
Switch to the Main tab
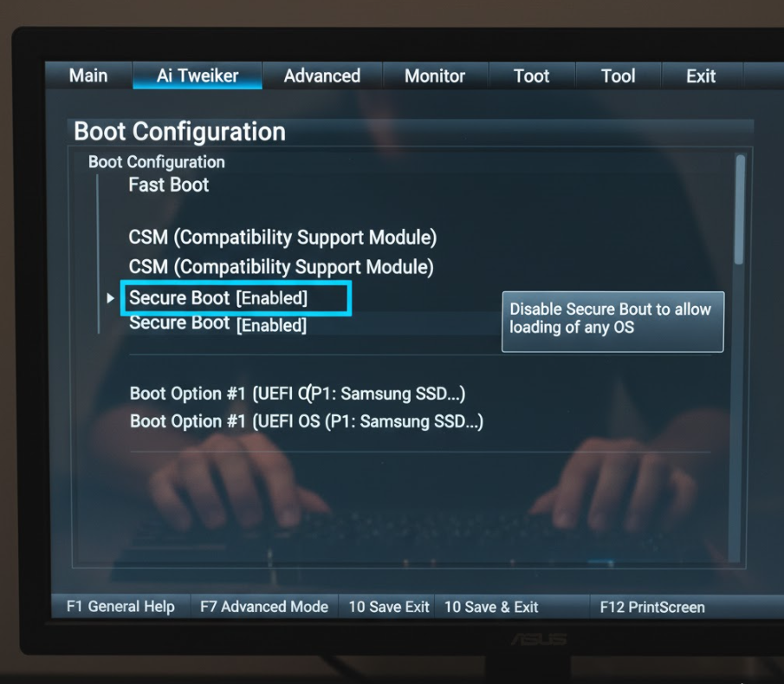pyautogui.click(x=88, y=75)
